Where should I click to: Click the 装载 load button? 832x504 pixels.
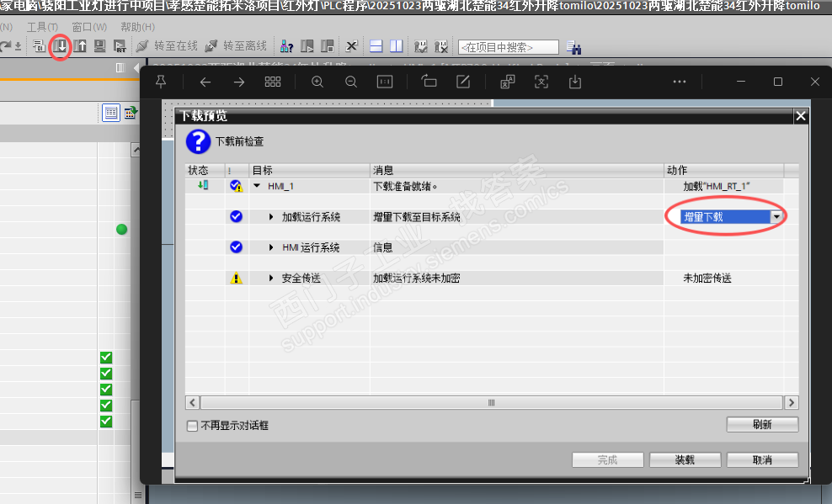coord(685,460)
